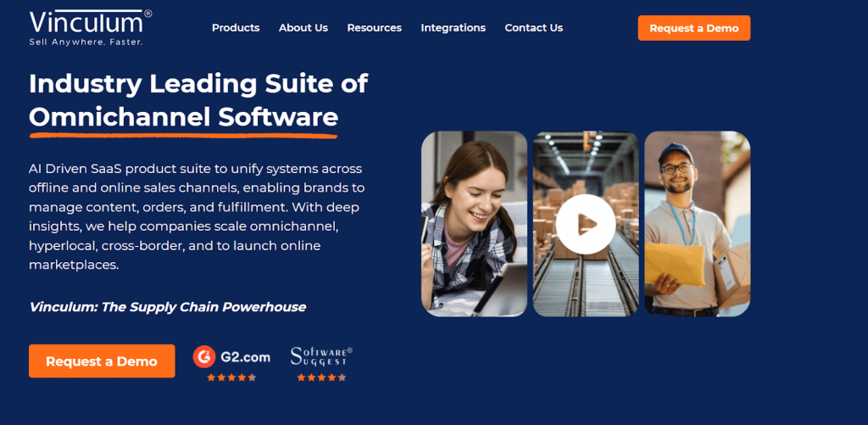Click the red G2 circle icon
Image resolution: width=868 pixels, height=425 pixels.
pyautogui.click(x=203, y=356)
